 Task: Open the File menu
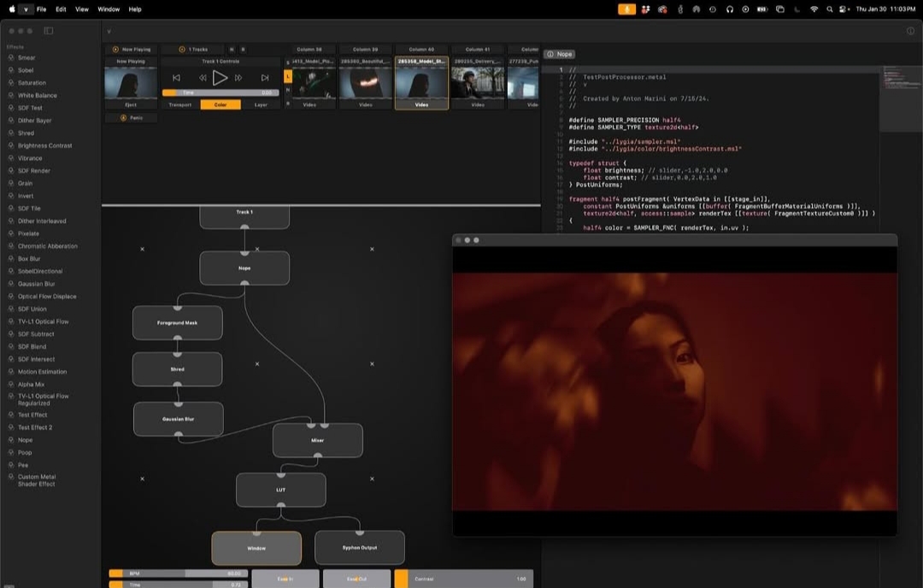41,9
